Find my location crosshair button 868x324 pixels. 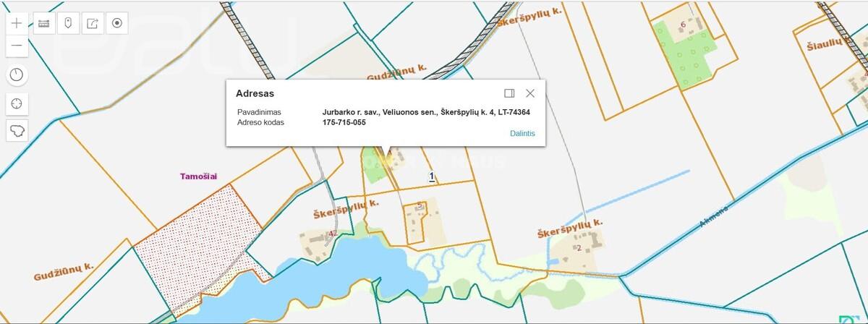(17, 103)
